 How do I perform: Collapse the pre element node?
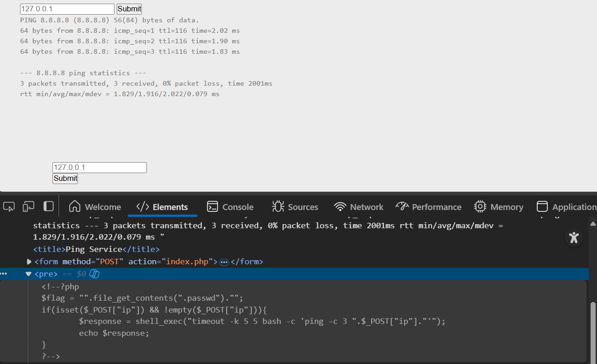tap(29, 274)
